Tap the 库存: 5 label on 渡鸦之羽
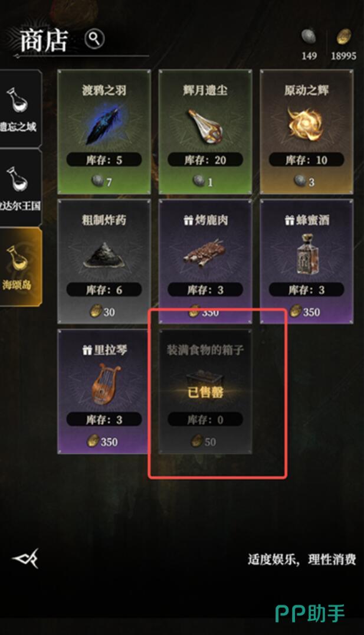364x635 pixels. (x=104, y=160)
